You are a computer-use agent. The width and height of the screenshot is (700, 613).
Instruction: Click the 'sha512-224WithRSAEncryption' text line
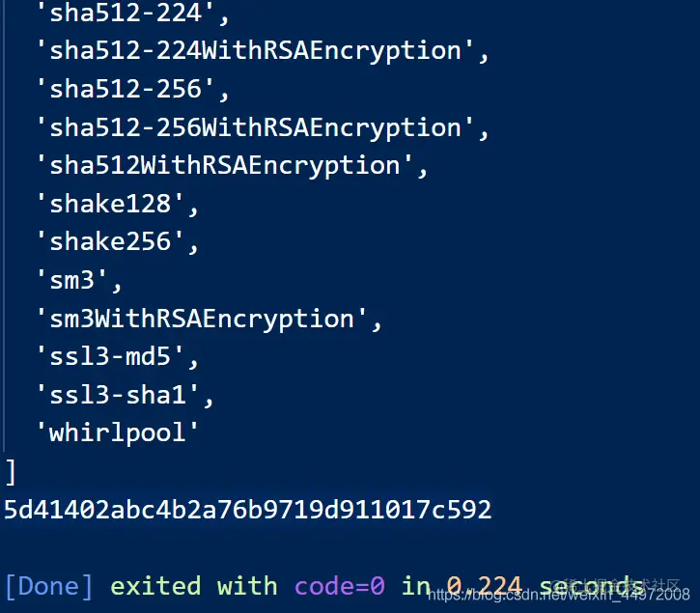pos(263,50)
